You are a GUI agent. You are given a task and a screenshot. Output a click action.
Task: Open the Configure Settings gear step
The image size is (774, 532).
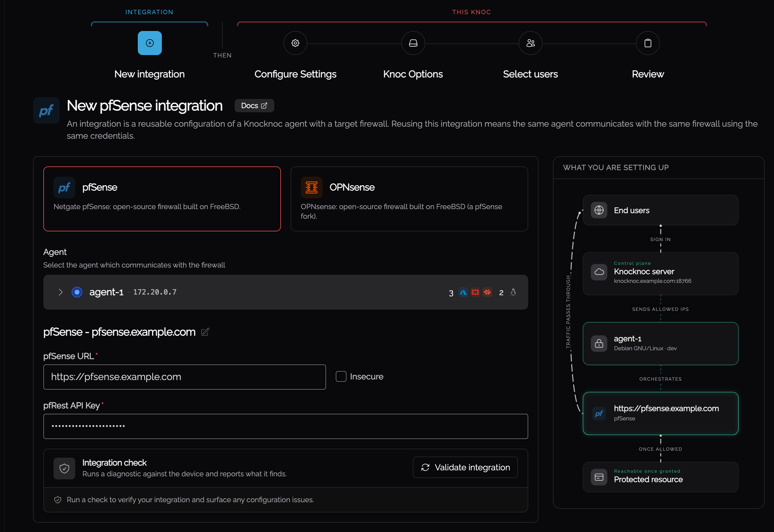coord(295,43)
